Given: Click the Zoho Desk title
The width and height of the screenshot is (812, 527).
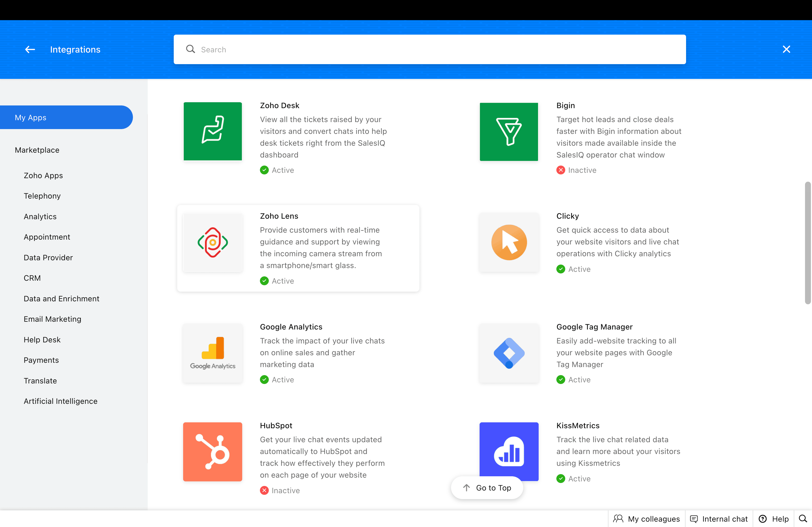Looking at the screenshot, I should click(x=280, y=105).
